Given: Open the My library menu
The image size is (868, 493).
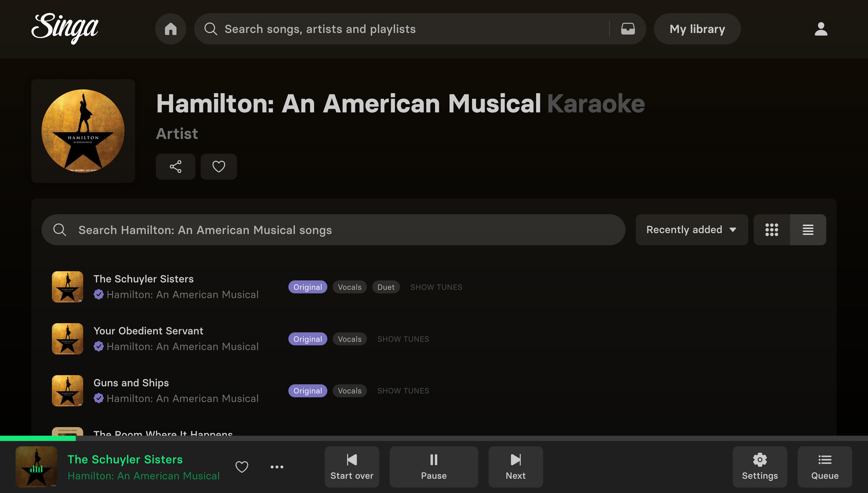Looking at the screenshot, I should click(697, 29).
